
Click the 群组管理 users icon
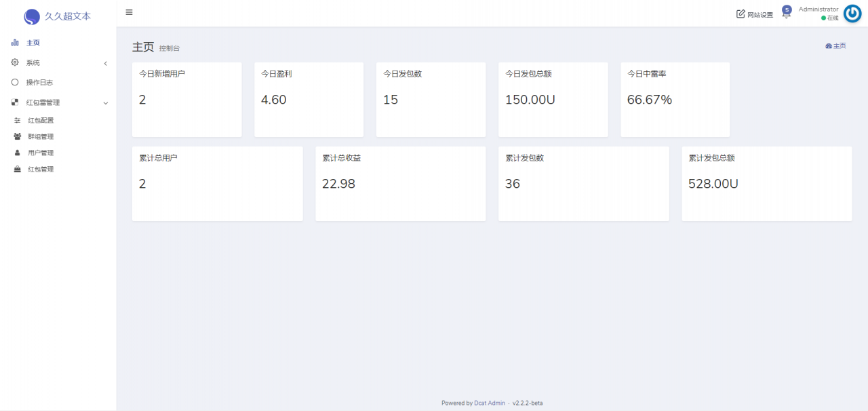tap(18, 136)
